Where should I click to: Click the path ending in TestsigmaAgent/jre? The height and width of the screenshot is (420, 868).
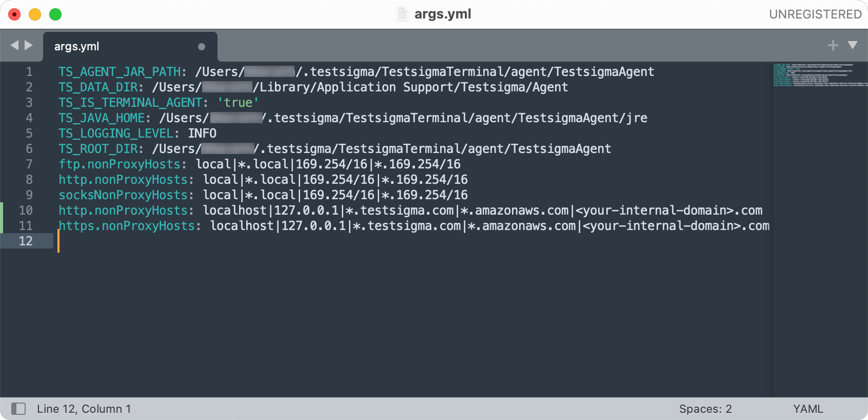(x=403, y=118)
